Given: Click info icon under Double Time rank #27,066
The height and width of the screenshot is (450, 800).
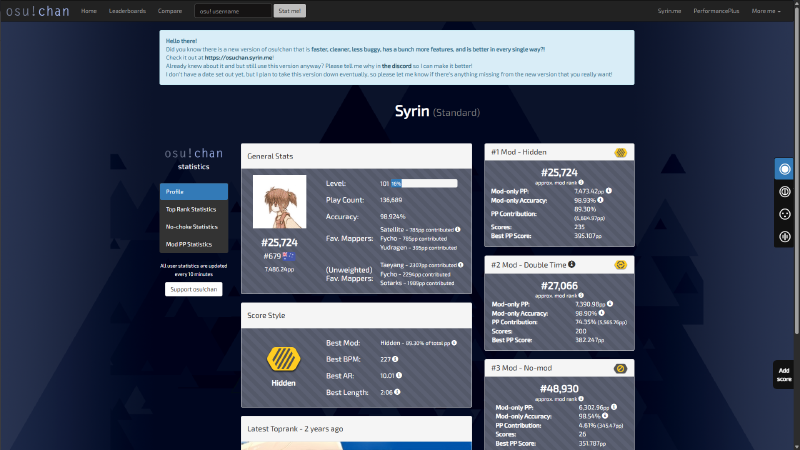Looking at the screenshot, I should [x=581, y=295].
